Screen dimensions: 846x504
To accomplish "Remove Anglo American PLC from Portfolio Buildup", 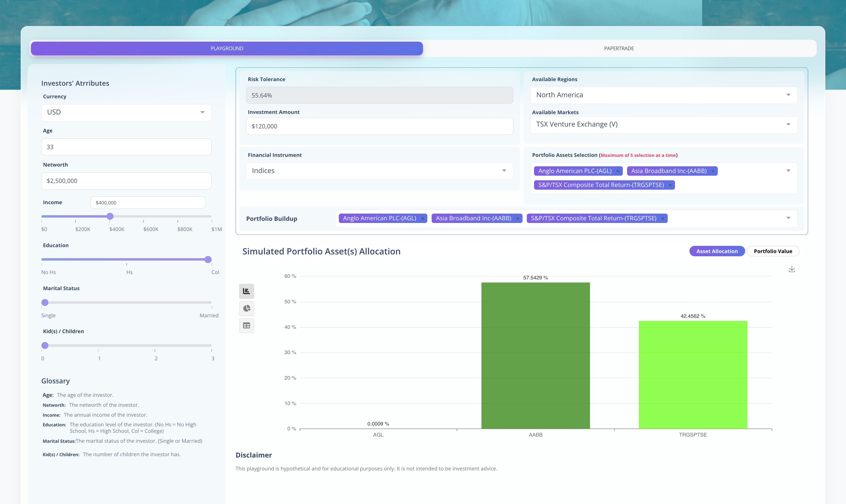I will tap(422, 218).
